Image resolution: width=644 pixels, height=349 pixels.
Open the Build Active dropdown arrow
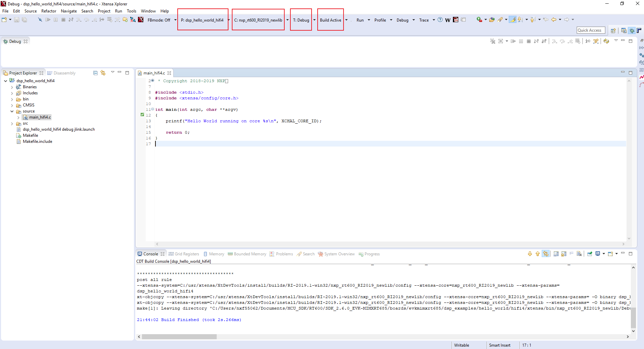click(346, 20)
